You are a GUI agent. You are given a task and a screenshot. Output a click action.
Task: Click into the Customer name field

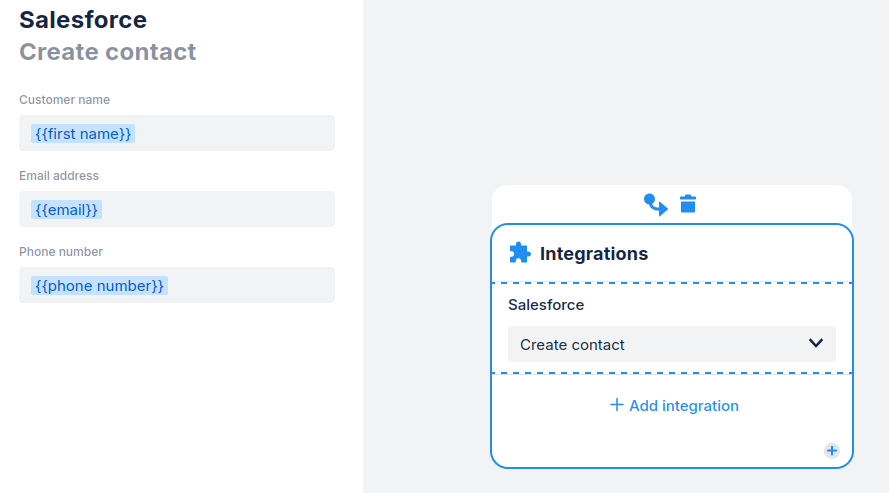coord(240,133)
